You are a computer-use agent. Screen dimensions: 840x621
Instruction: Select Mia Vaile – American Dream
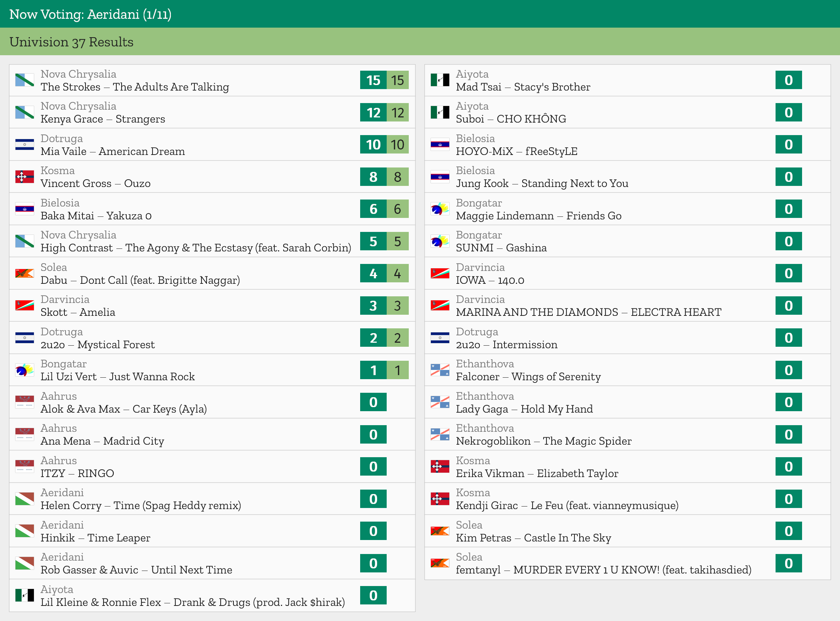[x=113, y=151]
